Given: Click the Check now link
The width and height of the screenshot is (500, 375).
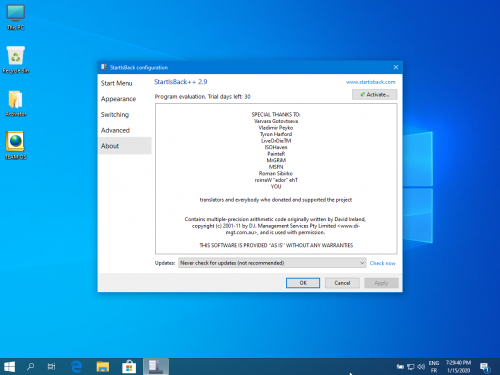Looking at the screenshot, I should click(x=383, y=263).
